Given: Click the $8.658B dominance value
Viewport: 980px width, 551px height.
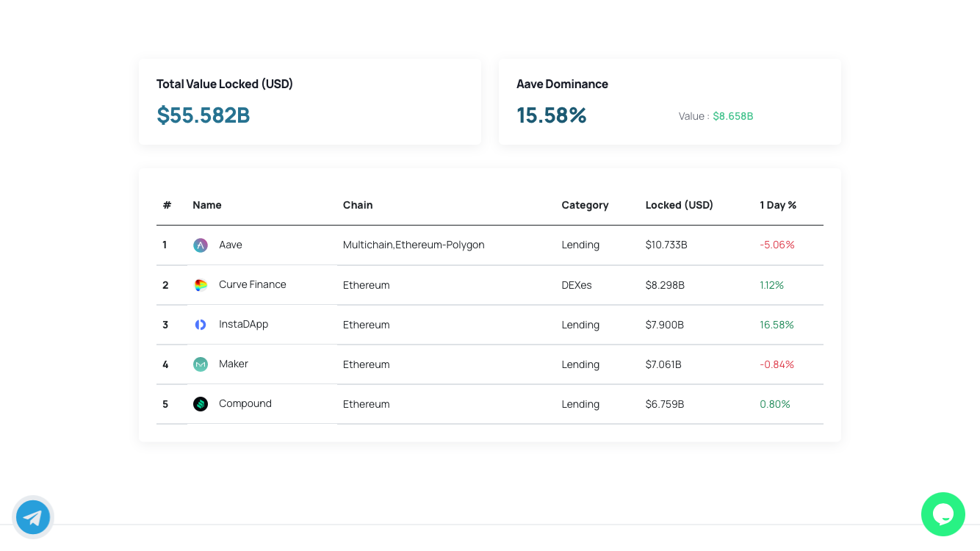Looking at the screenshot, I should pyautogui.click(x=733, y=116).
